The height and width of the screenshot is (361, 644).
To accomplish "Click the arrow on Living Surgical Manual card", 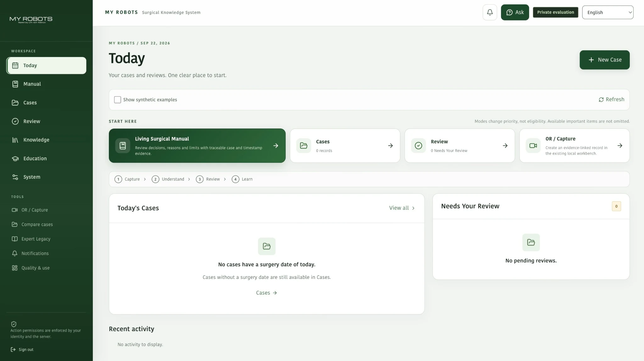I will [x=276, y=146].
